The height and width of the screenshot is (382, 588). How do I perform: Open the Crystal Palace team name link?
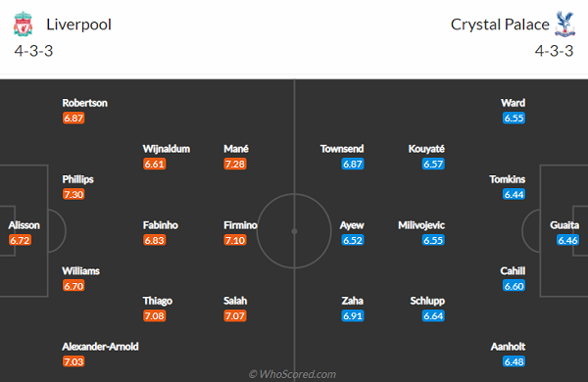pyautogui.click(x=500, y=24)
